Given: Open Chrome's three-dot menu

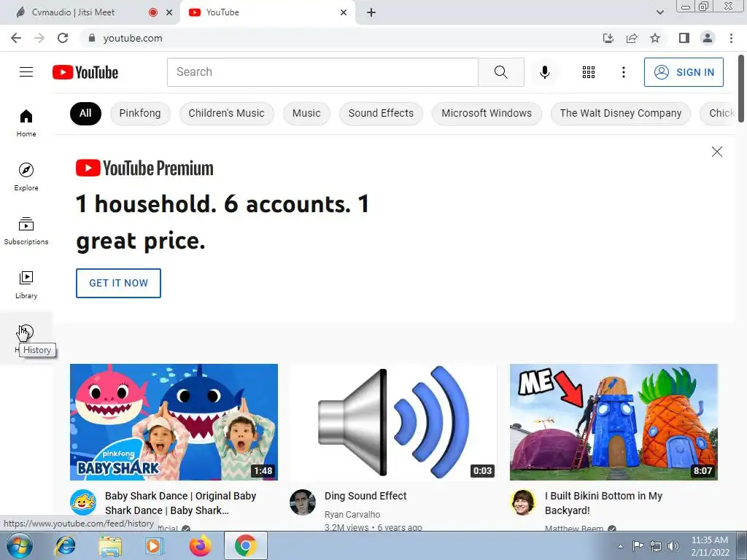Looking at the screenshot, I should (x=731, y=38).
